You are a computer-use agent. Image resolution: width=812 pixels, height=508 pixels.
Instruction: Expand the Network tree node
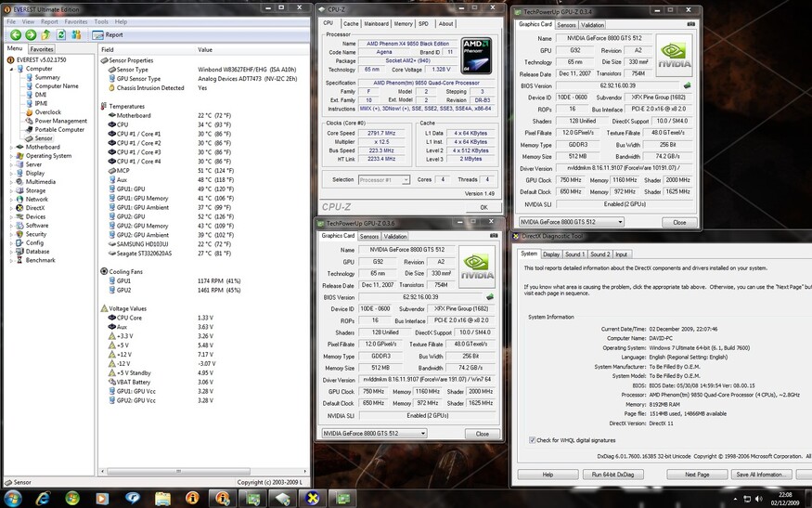[11, 200]
